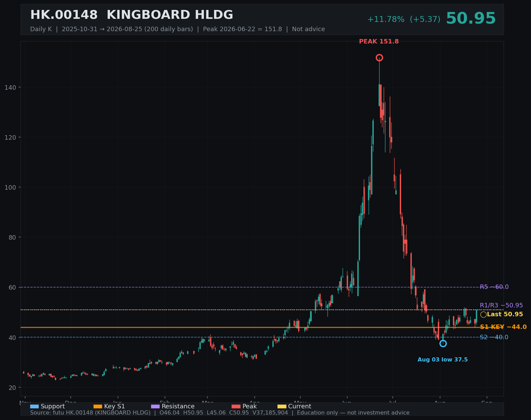The height and width of the screenshot is (420, 531).
Task: Select the purple Resistance legend swatch
Action: pyautogui.click(x=155, y=407)
